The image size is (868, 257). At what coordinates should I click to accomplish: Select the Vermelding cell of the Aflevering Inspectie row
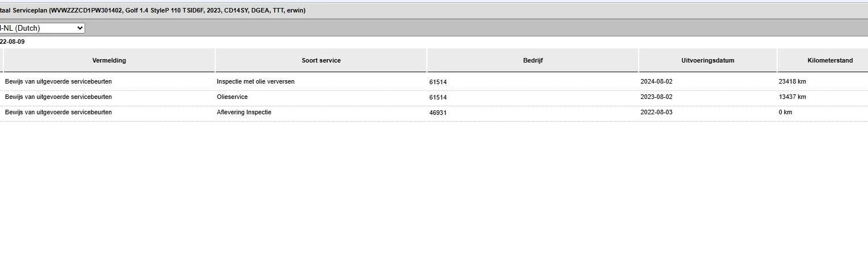click(x=58, y=113)
